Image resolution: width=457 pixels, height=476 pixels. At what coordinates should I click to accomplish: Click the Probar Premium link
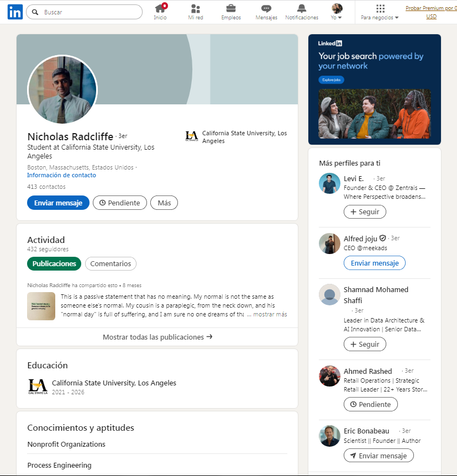click(x=431, y=12)
